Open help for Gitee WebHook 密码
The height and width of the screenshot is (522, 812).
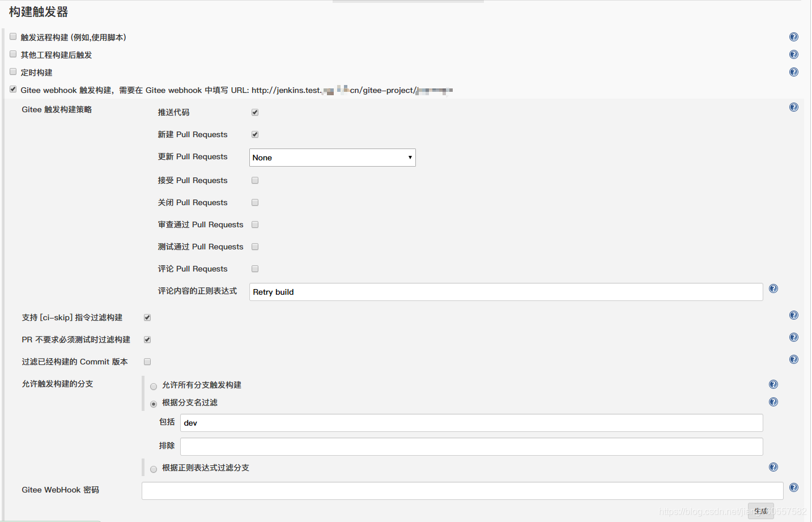click(793, 487)
